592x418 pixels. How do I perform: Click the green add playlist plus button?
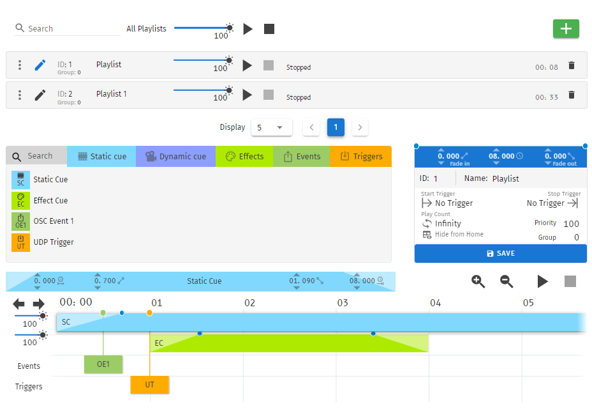(x=566, y=29)
